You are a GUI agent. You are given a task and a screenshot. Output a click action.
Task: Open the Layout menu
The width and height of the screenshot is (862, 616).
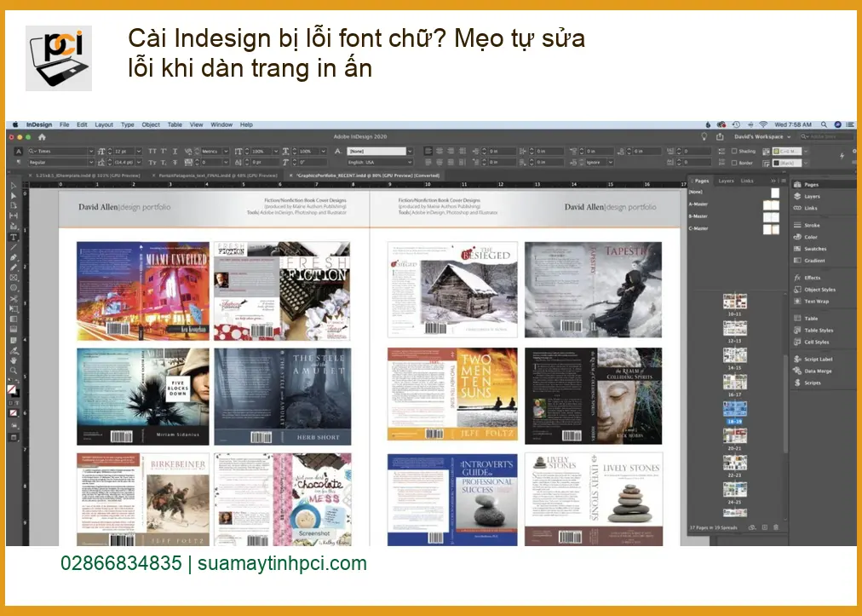point(104,125)
